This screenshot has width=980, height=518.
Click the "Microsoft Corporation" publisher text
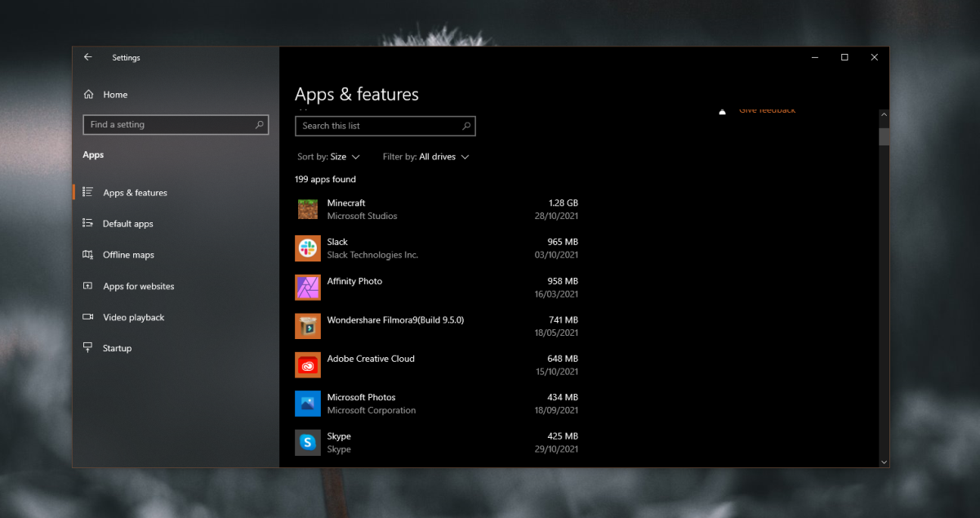372,410
